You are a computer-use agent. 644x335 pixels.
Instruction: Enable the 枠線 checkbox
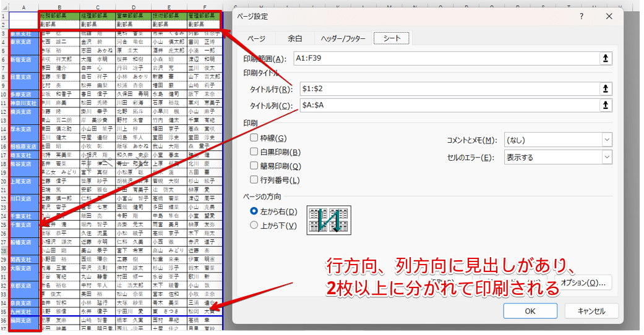(254, 138)
